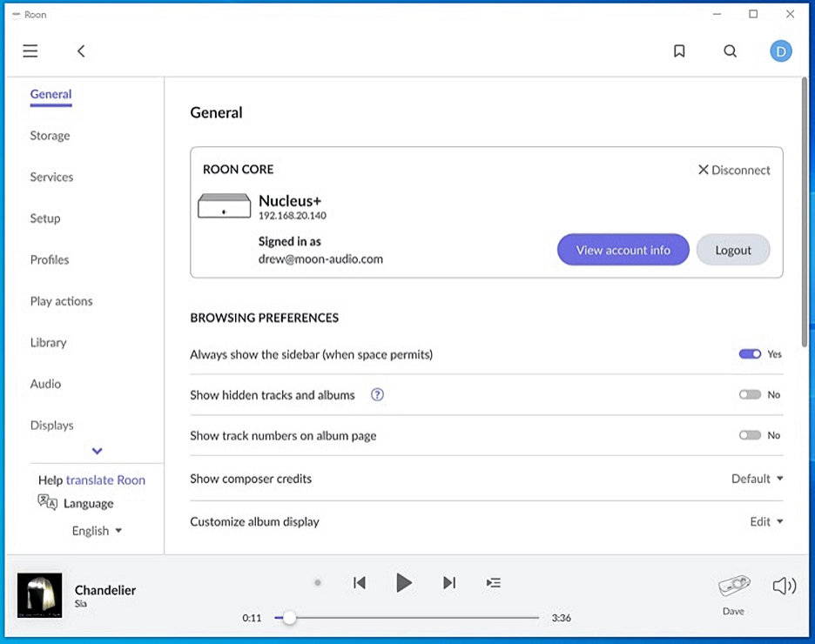The width and height of the screenshot is (815, 644).
Task: Click the Nucleus+ core name
Action: [290, 200]
